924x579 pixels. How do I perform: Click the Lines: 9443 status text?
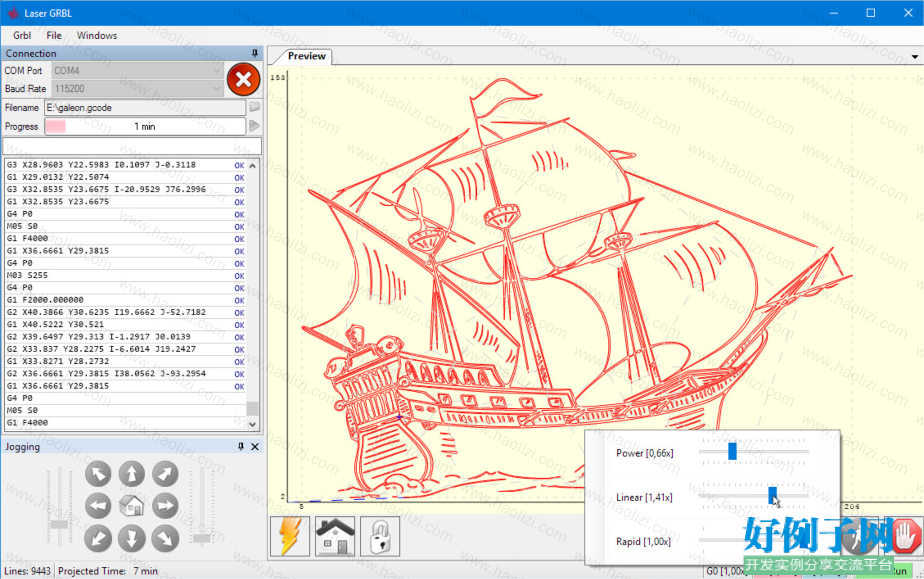(27, 571)
